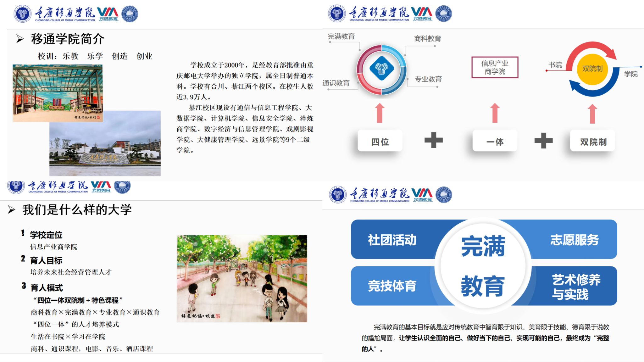
Task: Select the 志愿服务 blue panel
Action: point(574,240)
